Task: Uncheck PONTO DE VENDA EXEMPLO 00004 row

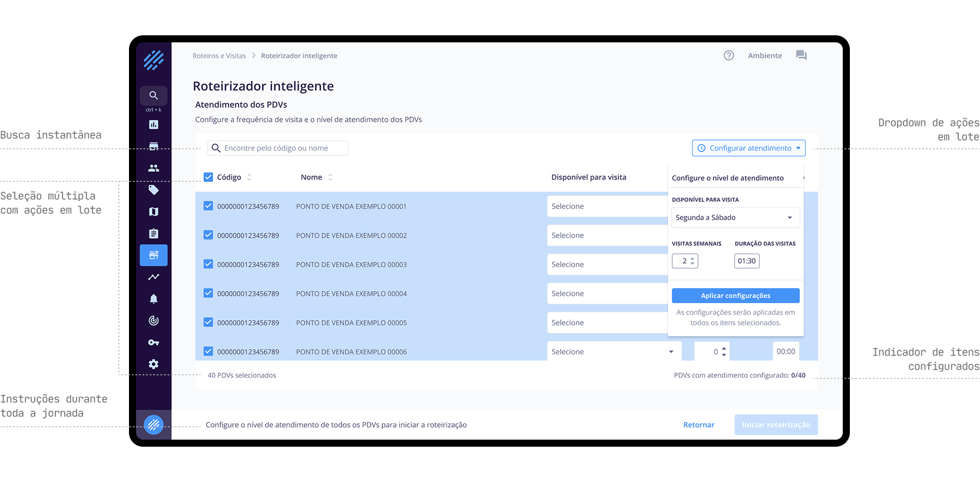Action: coord(208,293)
